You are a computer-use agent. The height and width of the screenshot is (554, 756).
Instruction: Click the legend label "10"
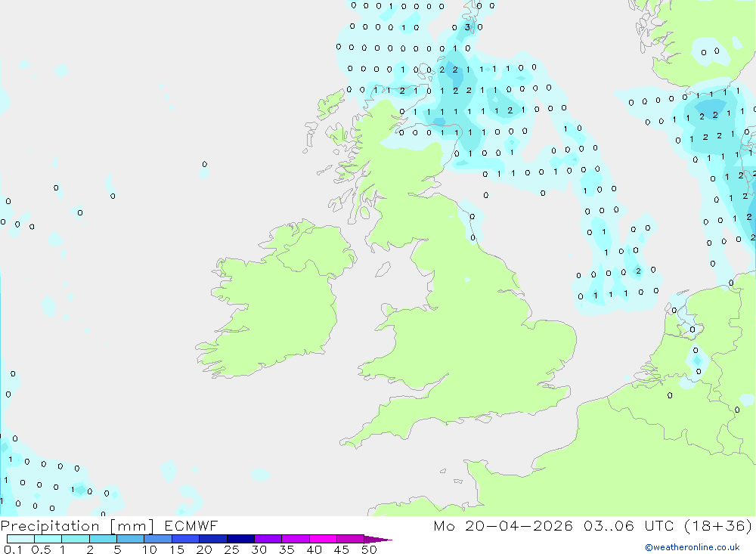150,549
